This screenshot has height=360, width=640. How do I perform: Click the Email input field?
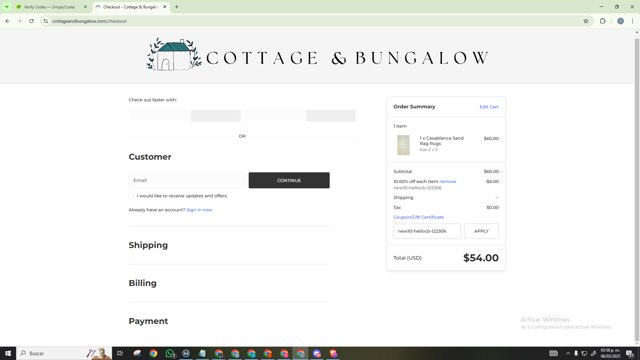coord(188,180)
